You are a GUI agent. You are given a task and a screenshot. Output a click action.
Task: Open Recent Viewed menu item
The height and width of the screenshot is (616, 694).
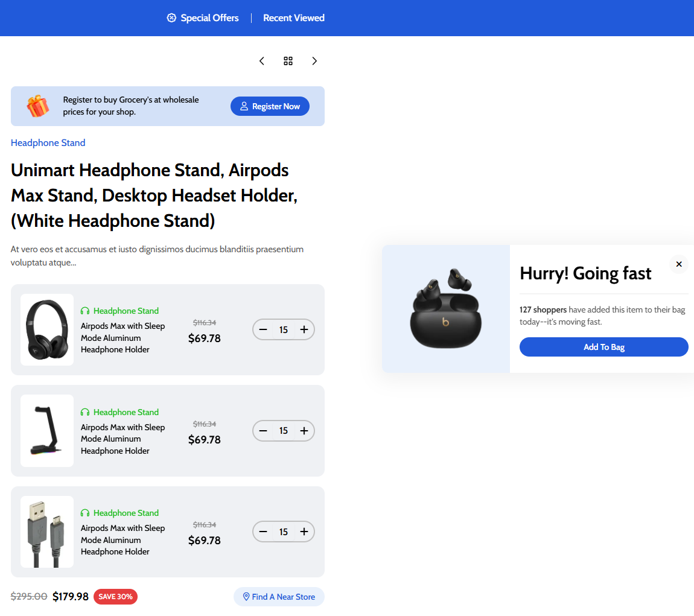coord(294,18)
